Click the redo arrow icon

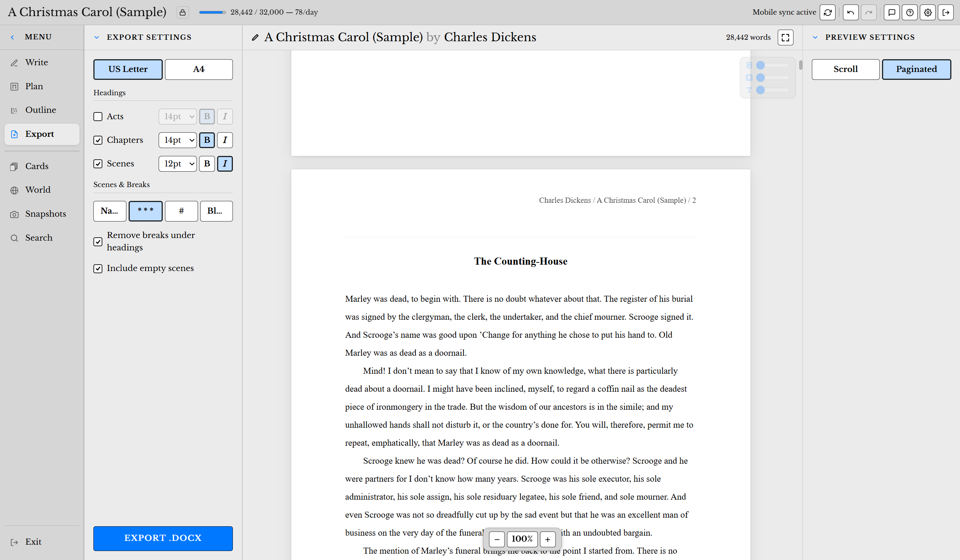tap(868, 13)
